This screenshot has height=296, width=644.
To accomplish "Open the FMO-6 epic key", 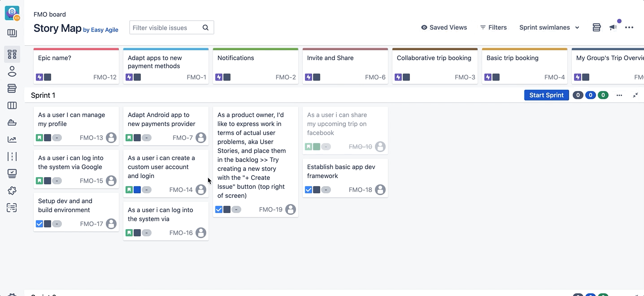I will 375,77.
